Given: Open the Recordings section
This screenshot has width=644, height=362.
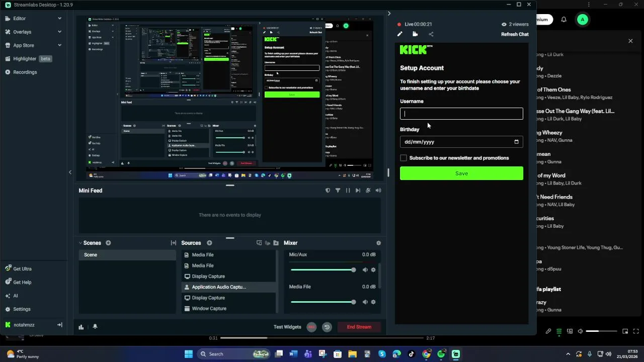Looking at the screenshot, I should (x=25, y=72).
